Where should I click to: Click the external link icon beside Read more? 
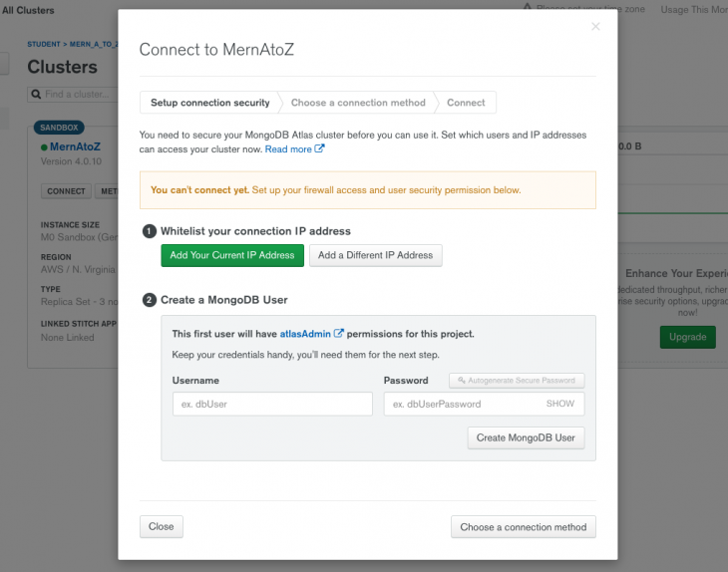pyautogui.click(x=320, y=149)
